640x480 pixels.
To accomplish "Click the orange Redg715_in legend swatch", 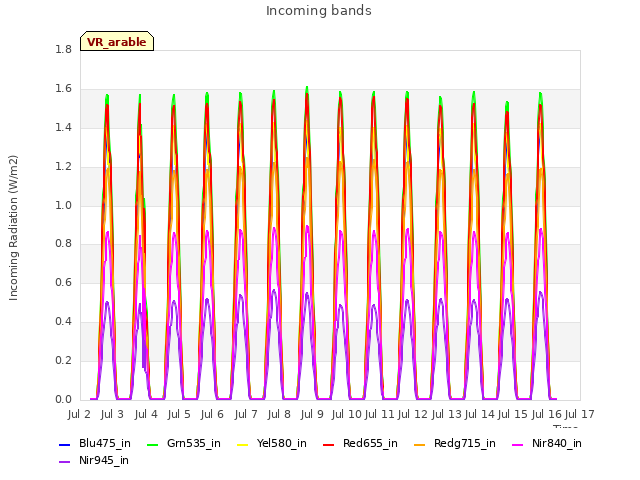I will point(420,444).
